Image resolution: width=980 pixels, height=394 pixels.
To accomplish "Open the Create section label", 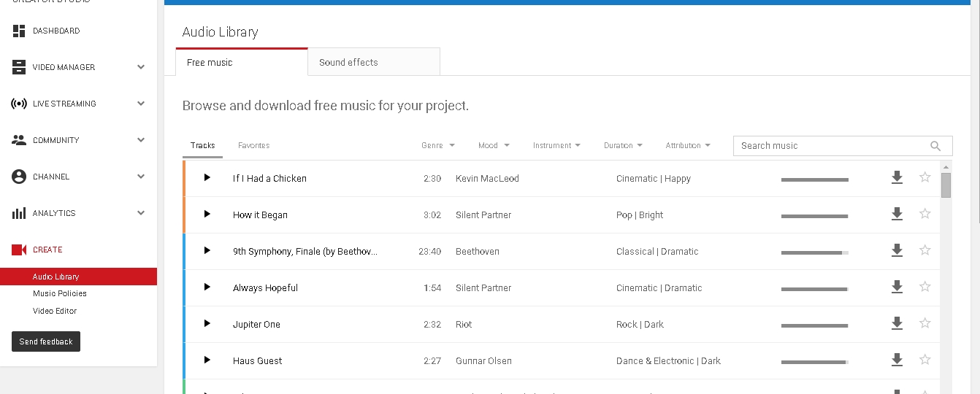I will (47, 250).
